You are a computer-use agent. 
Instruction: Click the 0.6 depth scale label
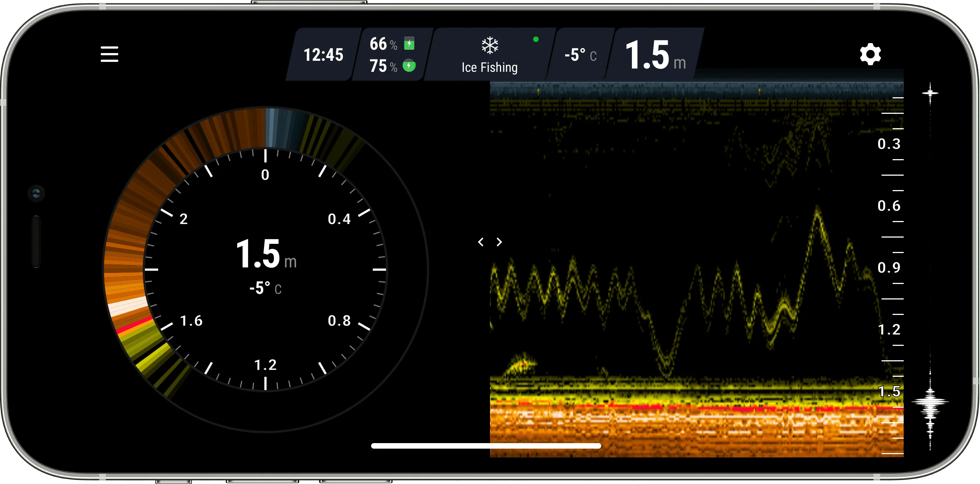click(x=889, y=206)
